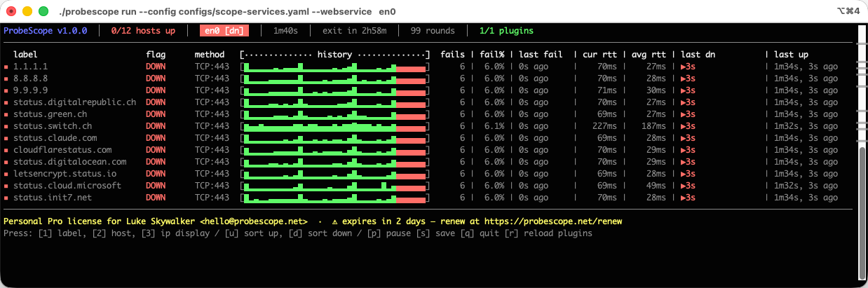Viewport: 868px width, 288px height.
Task: Click the 0/12 hosts up indicator
Action: coord(143,31)
